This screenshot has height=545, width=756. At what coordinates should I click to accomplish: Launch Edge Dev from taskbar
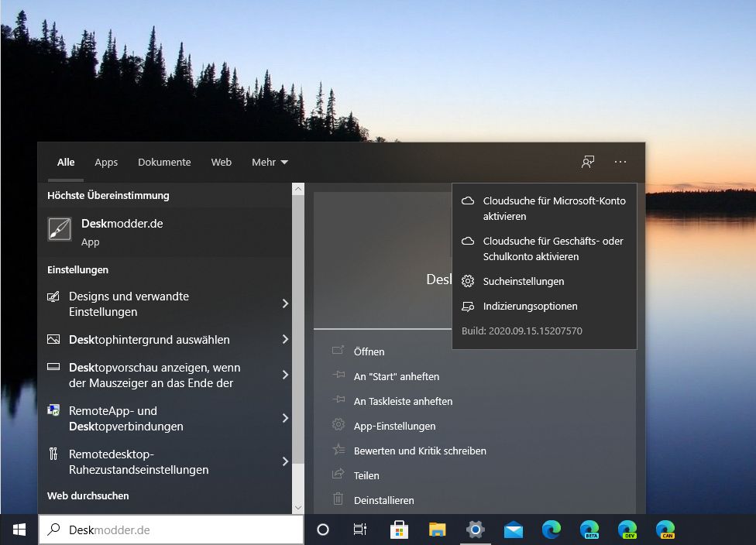(627, 530)
